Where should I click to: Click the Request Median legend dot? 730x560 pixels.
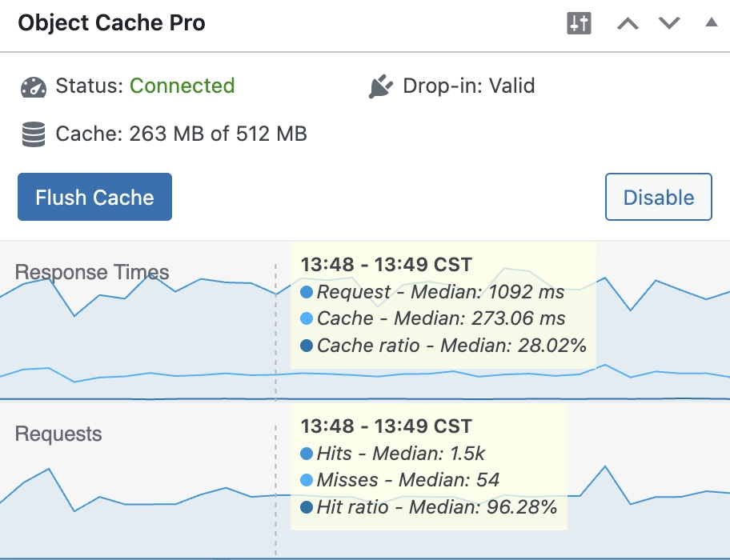click(x=307, y=292)
